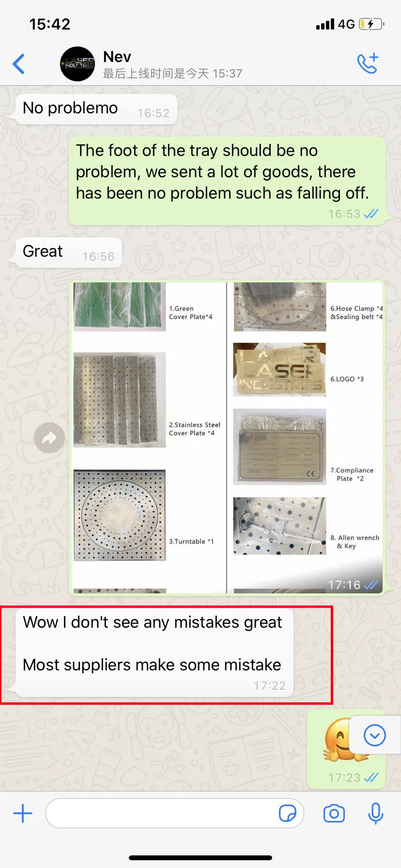401x868 pixels.
Task: Select the "No problemo" message bubble
Action: [96, 109]
